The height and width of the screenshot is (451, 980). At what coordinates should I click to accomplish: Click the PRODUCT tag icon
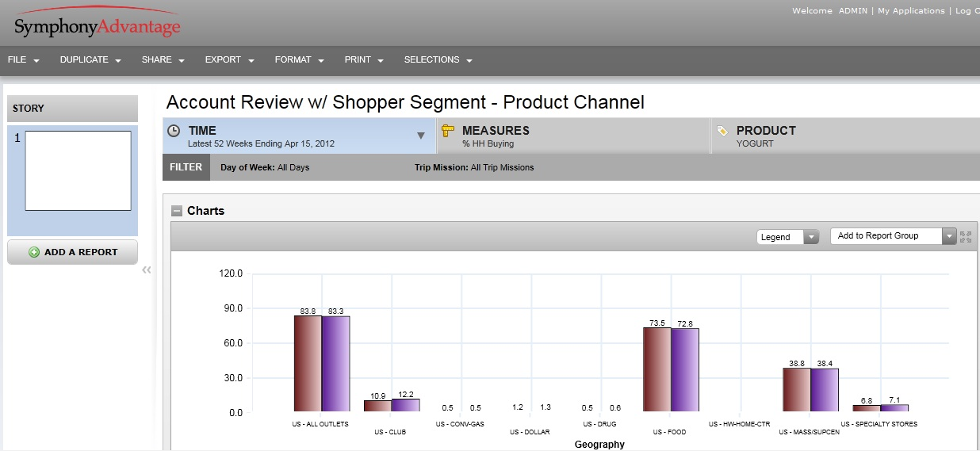point(722,131)
